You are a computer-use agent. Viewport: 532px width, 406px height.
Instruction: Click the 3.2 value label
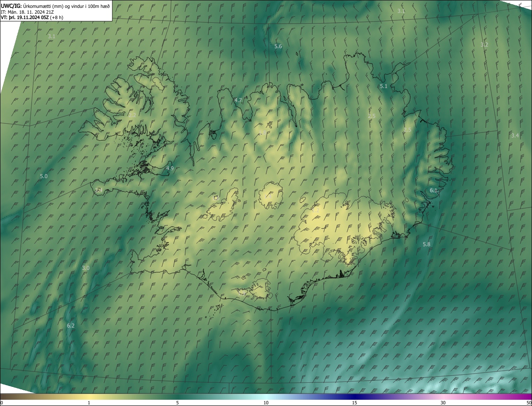pos(484,44)
